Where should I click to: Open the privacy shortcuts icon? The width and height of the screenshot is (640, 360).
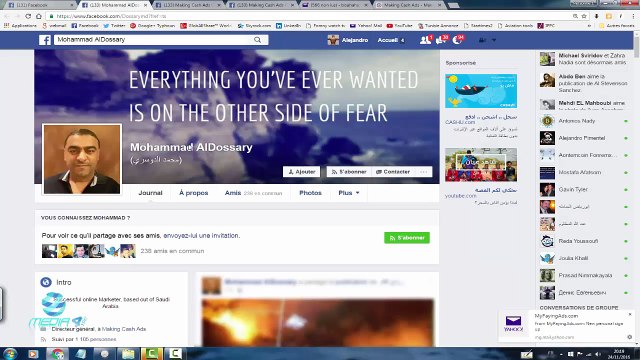click(482, 40)
